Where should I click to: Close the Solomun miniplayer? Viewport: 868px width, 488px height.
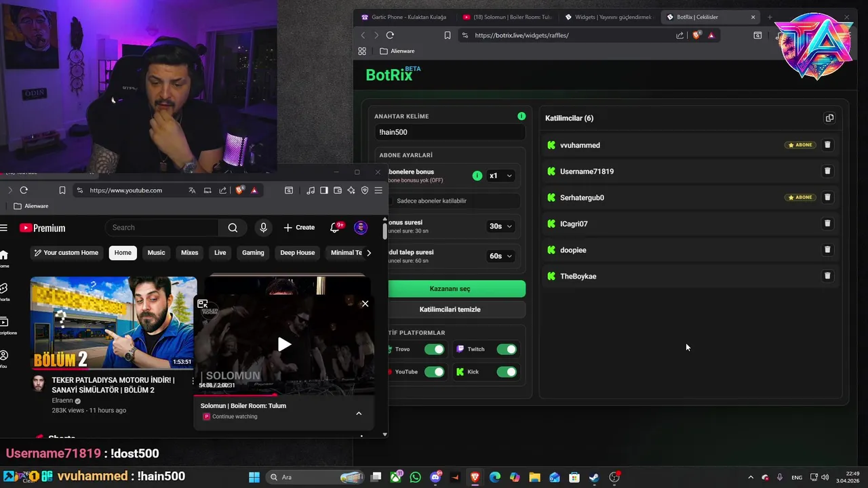[x=365, y=304]
